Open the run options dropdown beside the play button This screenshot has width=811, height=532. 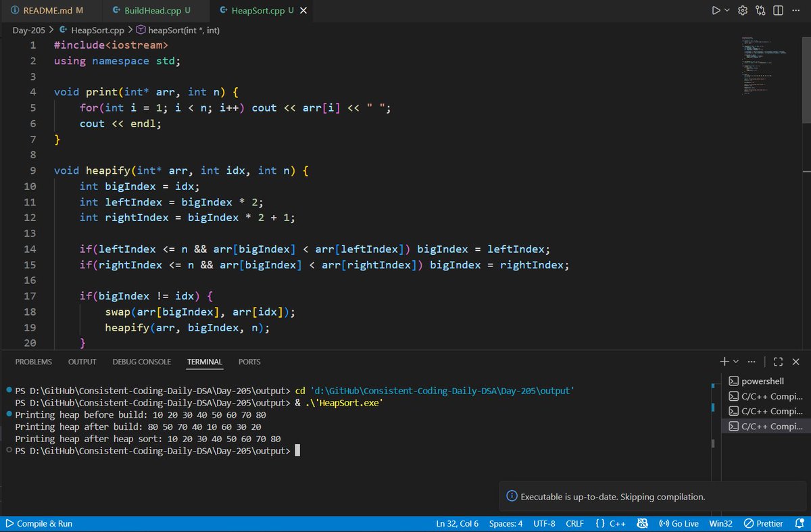point(727,10)
